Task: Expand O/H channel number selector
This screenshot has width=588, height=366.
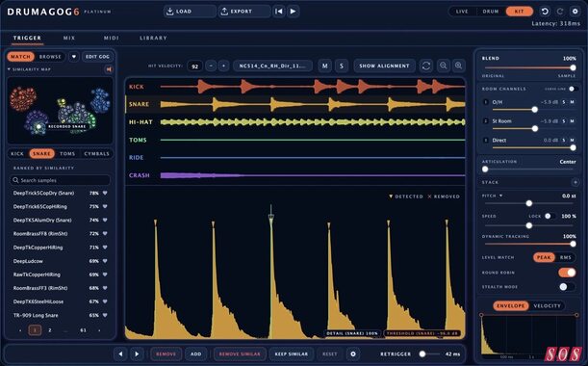Action: [x=486, y=102]
